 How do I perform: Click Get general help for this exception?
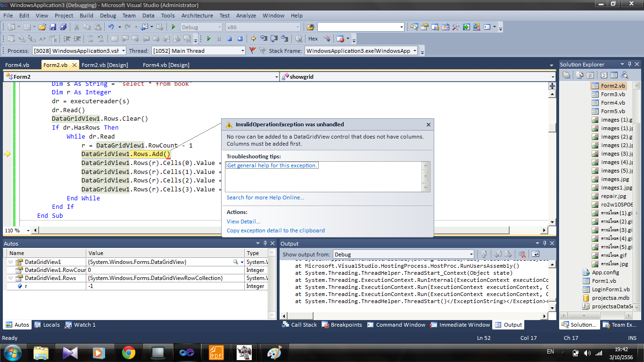[272, 165]
